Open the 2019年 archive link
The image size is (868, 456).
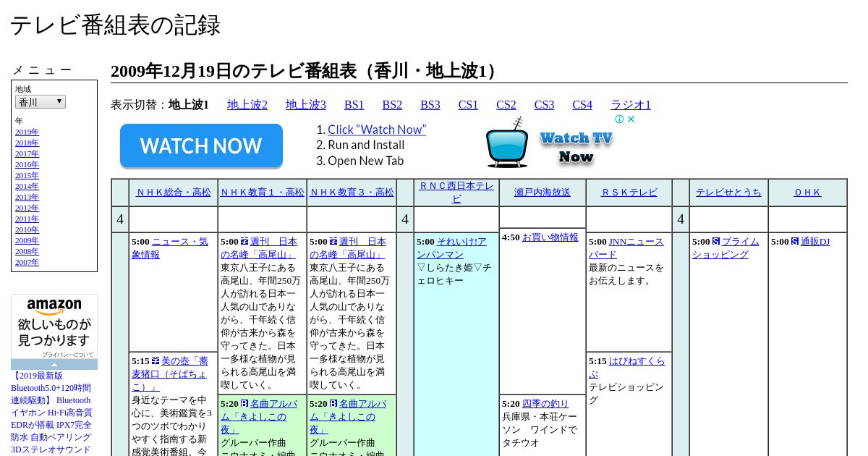(x=27, y=132)
